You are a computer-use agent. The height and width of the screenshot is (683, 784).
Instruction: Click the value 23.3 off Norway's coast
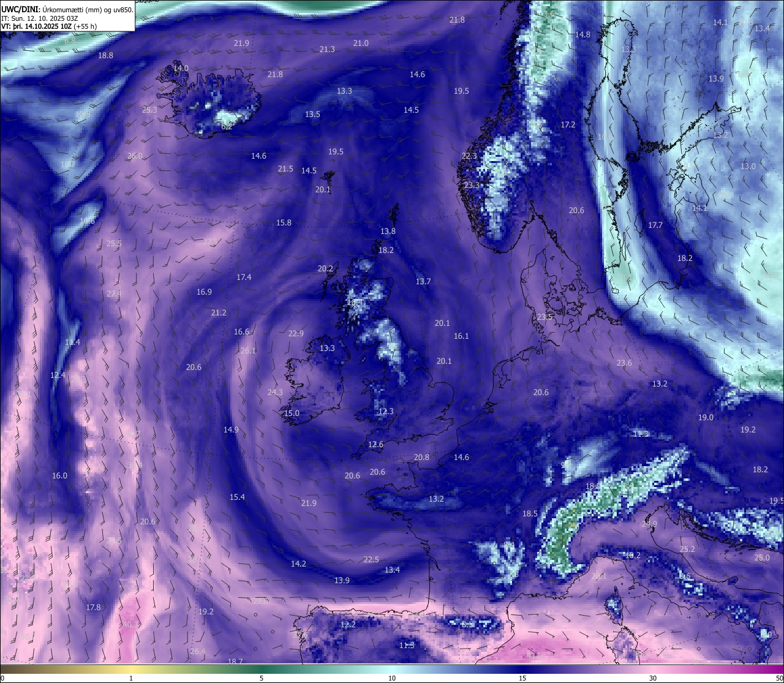click(472, 185)
